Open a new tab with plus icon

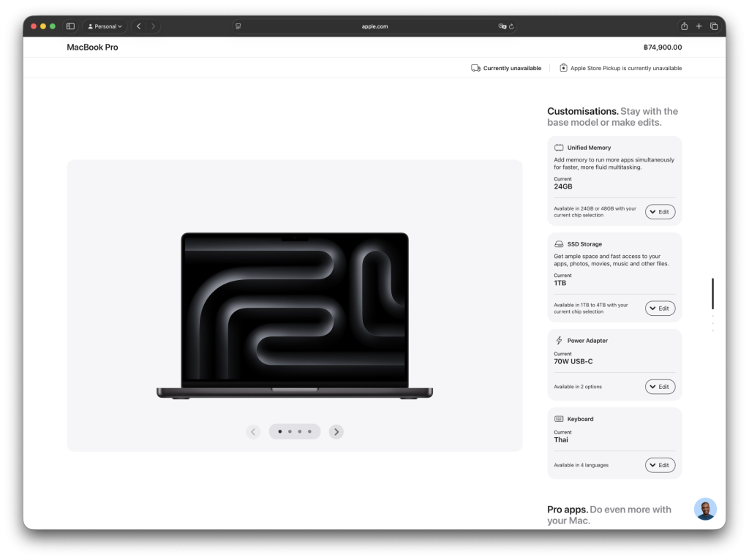(699, 26)
